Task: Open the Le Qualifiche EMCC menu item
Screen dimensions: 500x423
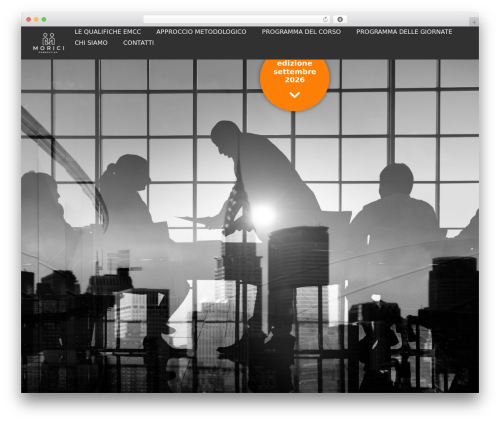Action: point(108,32)
